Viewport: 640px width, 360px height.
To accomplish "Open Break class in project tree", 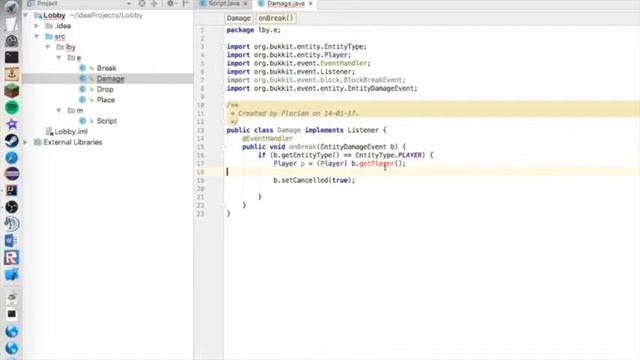I will 107,68.
